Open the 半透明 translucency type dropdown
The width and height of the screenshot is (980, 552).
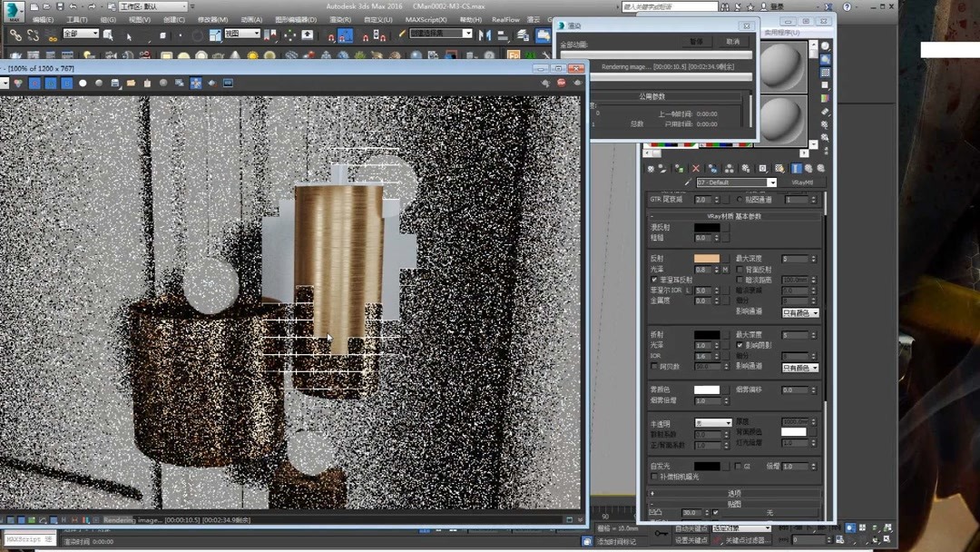pos(713,423)
